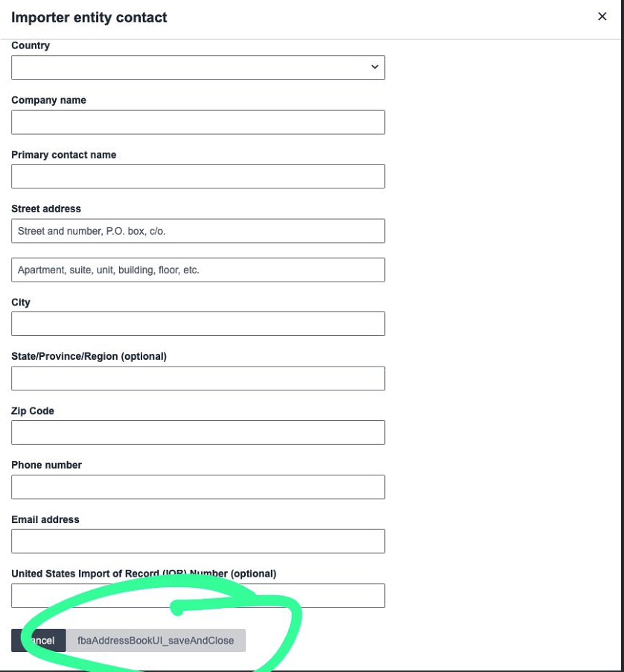Click the Phone number field
The height and width of the screenshot is (672, 624).
pos(198,486)
